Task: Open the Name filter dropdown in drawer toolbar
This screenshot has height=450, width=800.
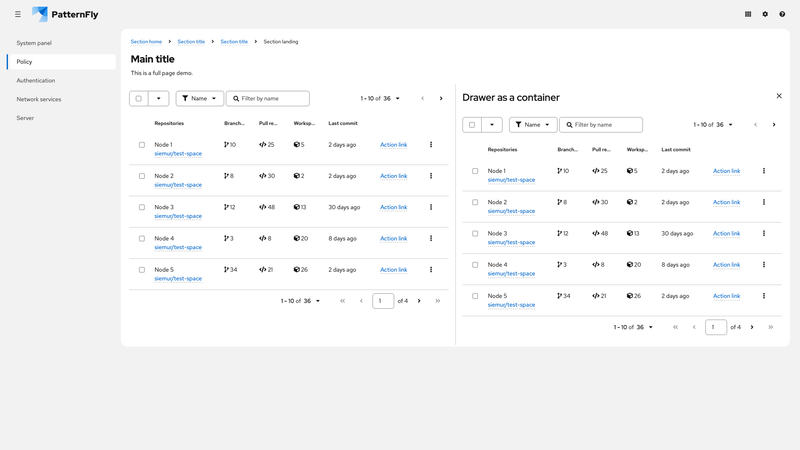Action: [533, 124]
